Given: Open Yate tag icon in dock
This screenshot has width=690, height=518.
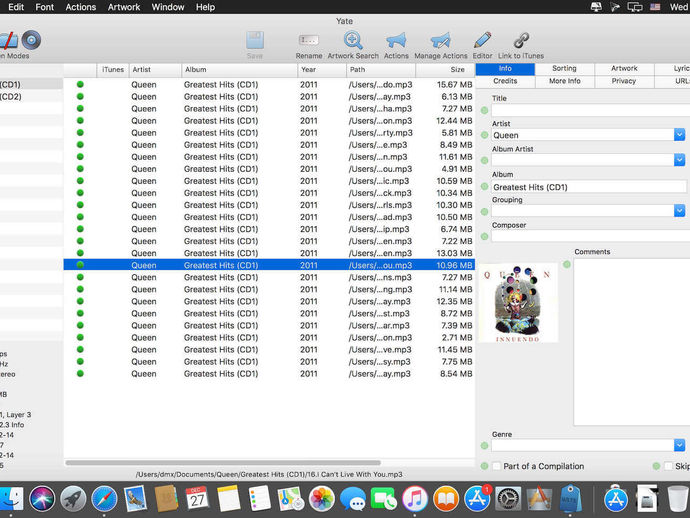Looking at the screenshot, I should click(570, 499).
